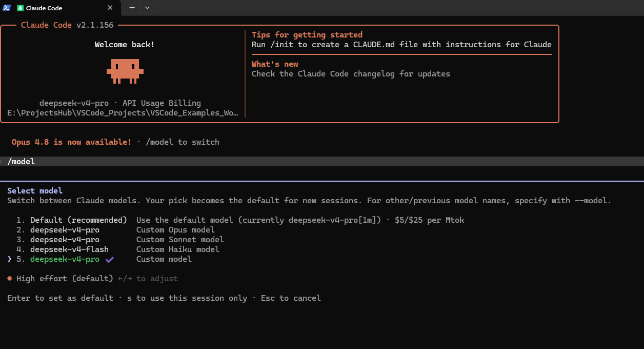Click the Opus 4.8 is now available notice
The image size is (644, 349).
tap(72, 142)
